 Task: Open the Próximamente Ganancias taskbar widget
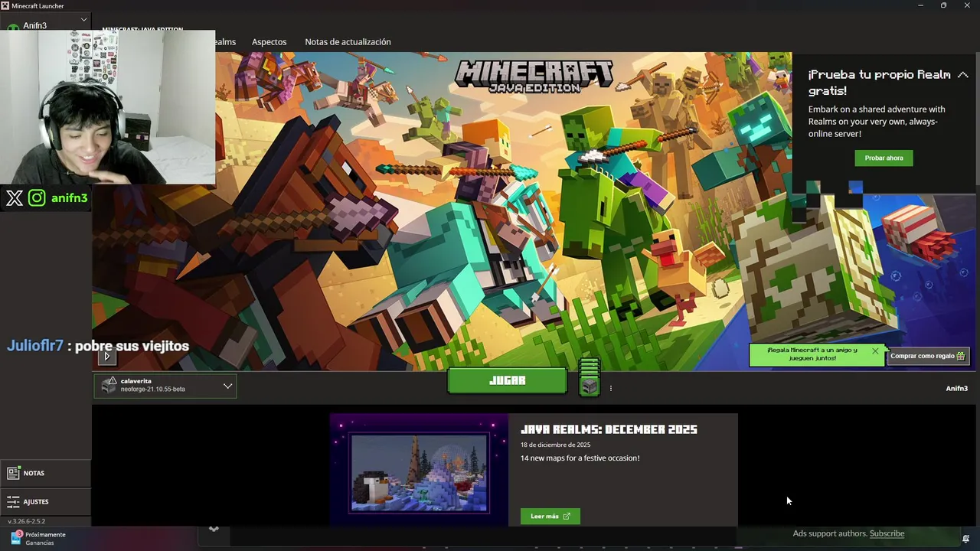(38, 539)
